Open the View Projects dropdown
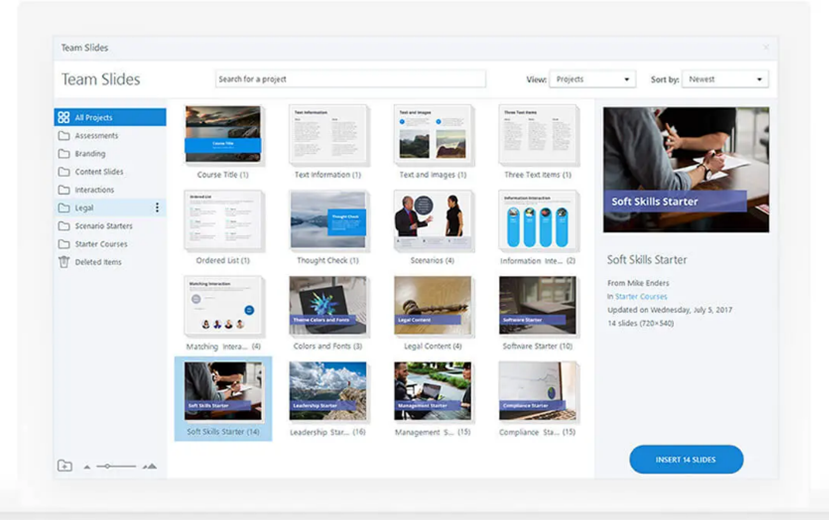 pyautogui.click(x=592, y=79)
